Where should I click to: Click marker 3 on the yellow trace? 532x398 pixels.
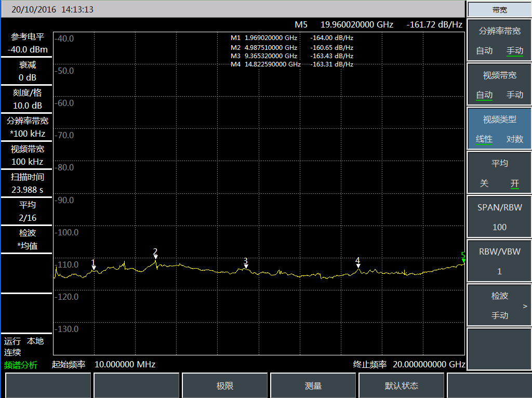pos(246,266)
